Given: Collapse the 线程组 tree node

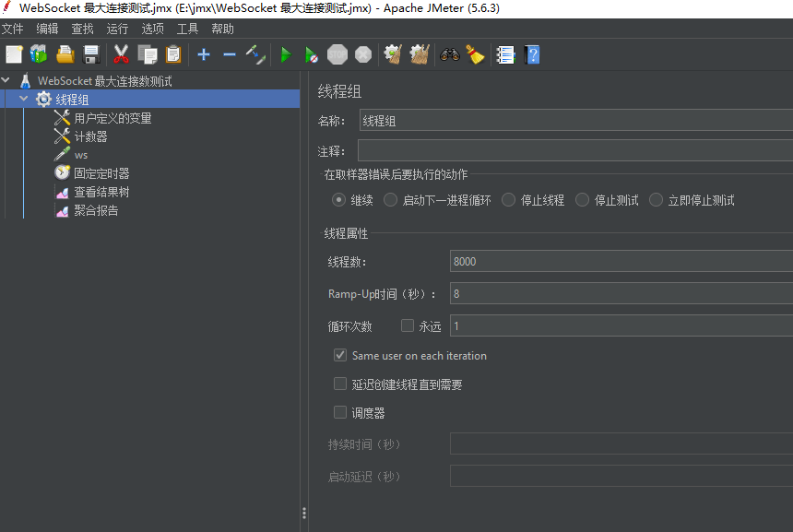Looking at the screenshot, I should point(24,99).
